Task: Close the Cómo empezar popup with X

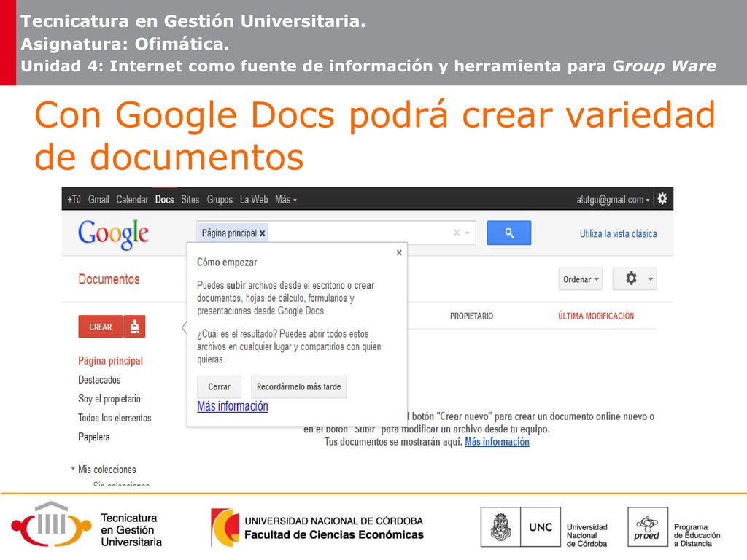Action: (x=399, y=253)
